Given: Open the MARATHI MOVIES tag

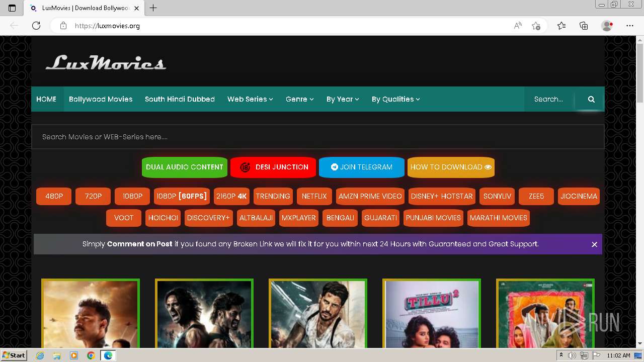Looking at the screenshot, I should coord(499,218).
